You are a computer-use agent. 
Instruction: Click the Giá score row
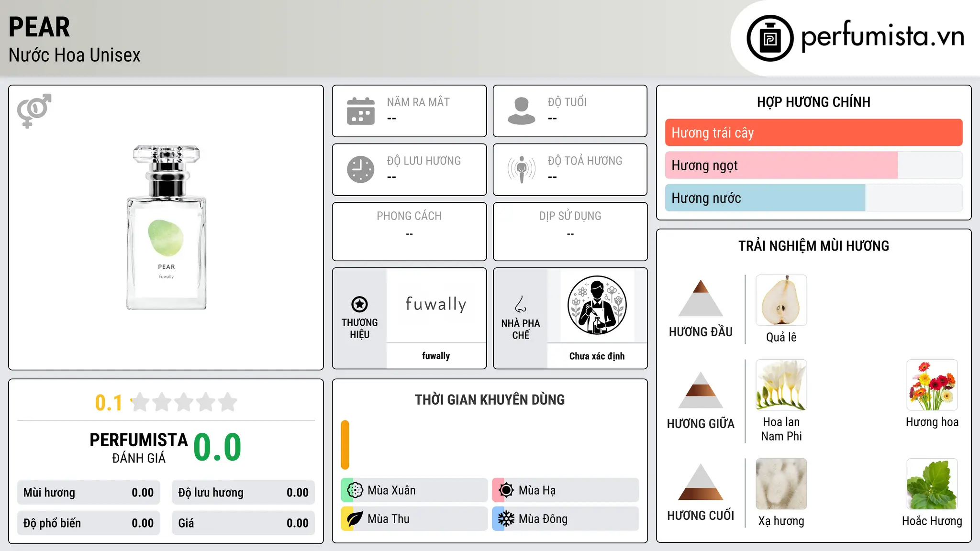pos(244,523)
